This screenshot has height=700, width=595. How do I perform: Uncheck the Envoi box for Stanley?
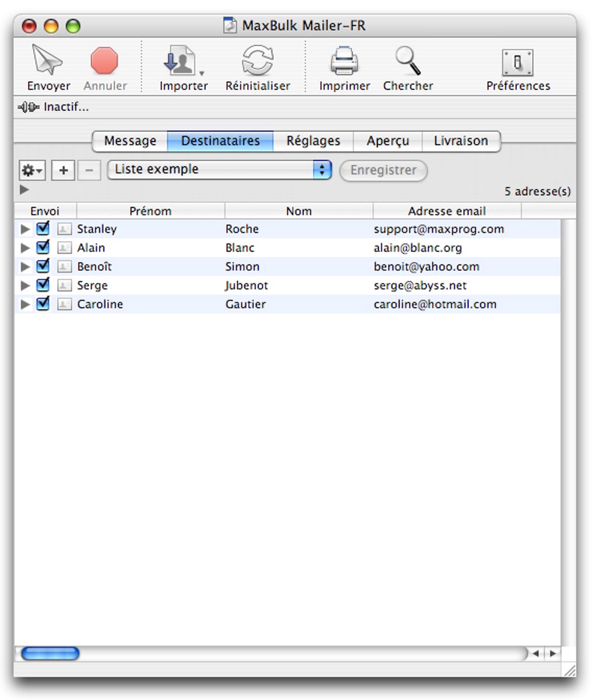click(43, 228)
